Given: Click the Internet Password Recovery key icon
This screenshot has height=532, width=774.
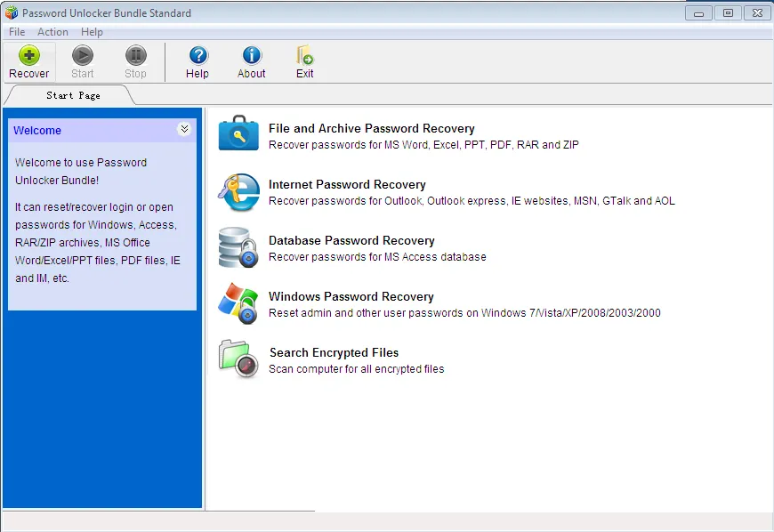Looking at the screenshot, I should coord(238,192).
